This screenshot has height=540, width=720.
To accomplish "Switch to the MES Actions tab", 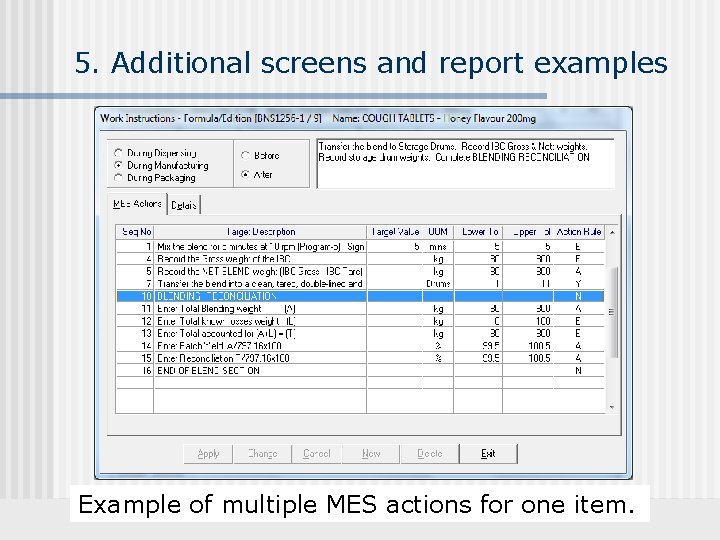I will 137,204.
